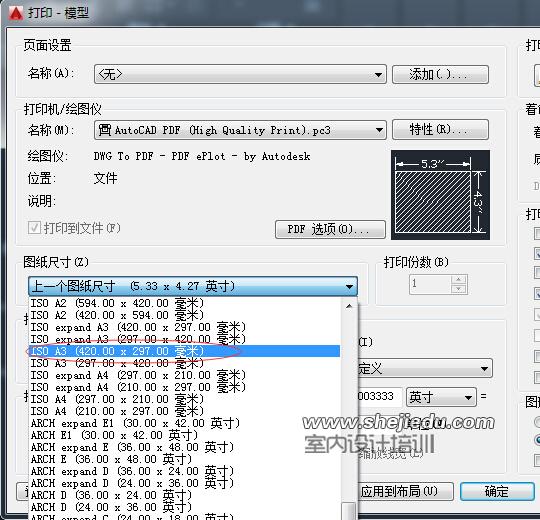
Task: Open printer 特性(R) properties button
Action: (x=440, y=129)
